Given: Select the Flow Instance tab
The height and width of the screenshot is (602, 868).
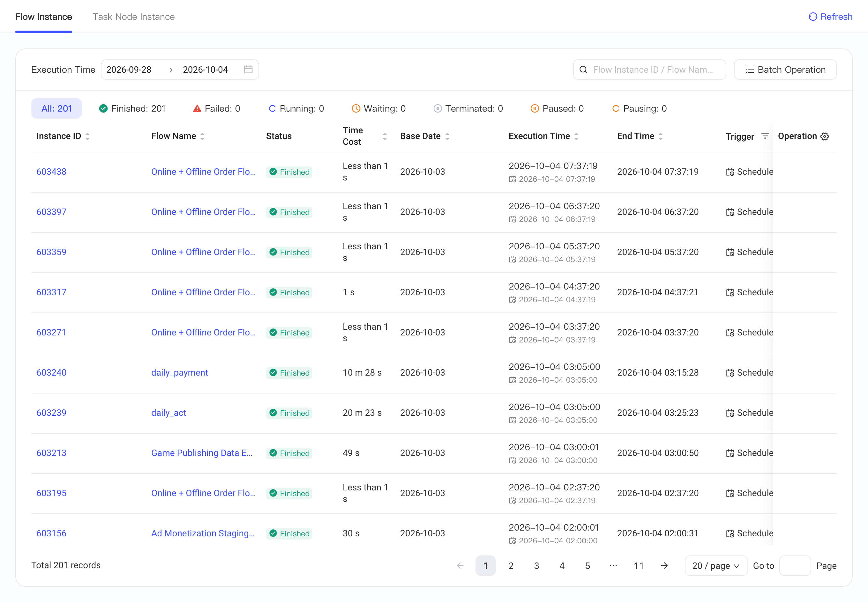Looking at the screenshot, I should pos(44,17).
